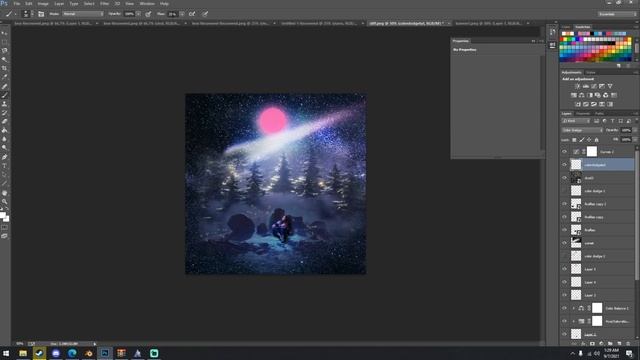Screen dimensions: 640x360
Task: Select the Eyedropper tool
Action: pos(4,77)
